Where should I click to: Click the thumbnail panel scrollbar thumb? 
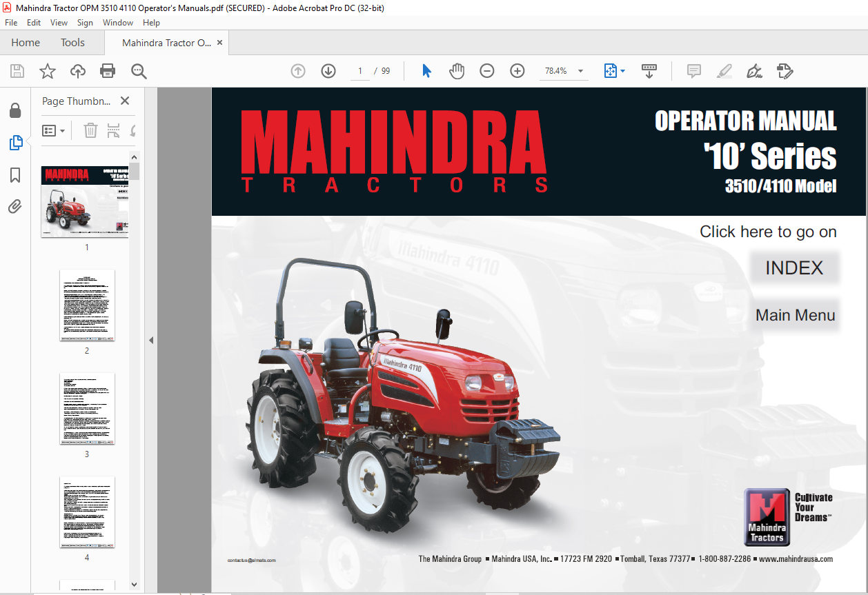tap(135, 171)
